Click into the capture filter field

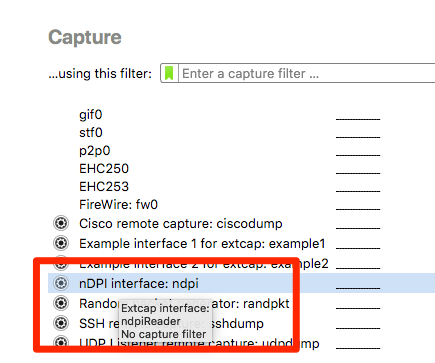pyautogui.click(x=307, y=73)
